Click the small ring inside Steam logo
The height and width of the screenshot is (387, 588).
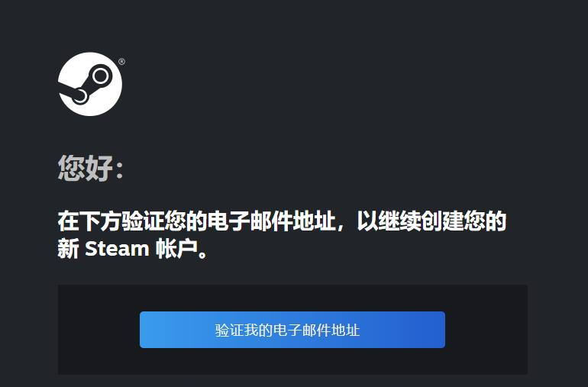[79, 96]
